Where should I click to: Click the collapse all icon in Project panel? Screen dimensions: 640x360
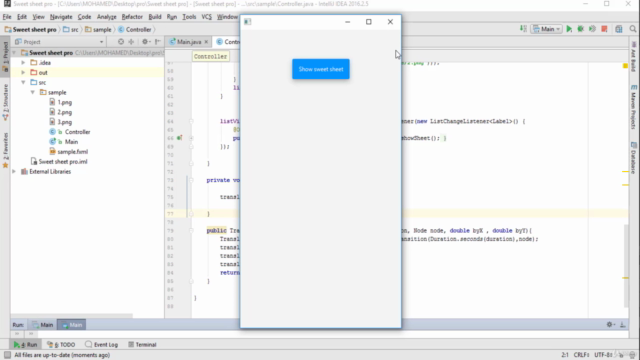pyautogui.click(x=131, y=42)
